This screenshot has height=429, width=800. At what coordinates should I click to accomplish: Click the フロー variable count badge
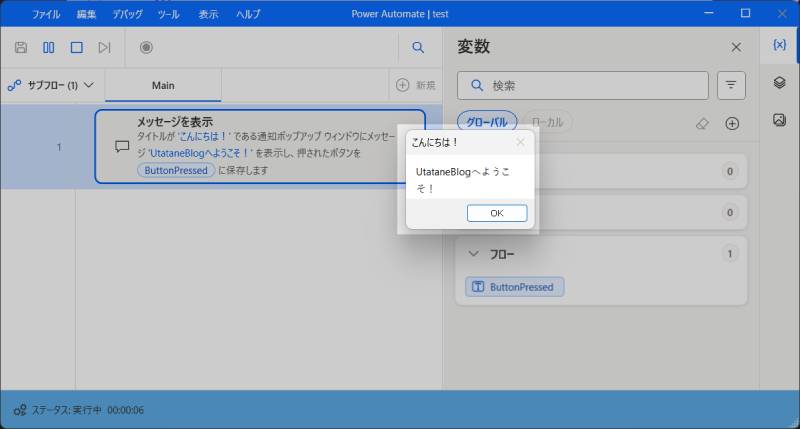coord(730,254)
